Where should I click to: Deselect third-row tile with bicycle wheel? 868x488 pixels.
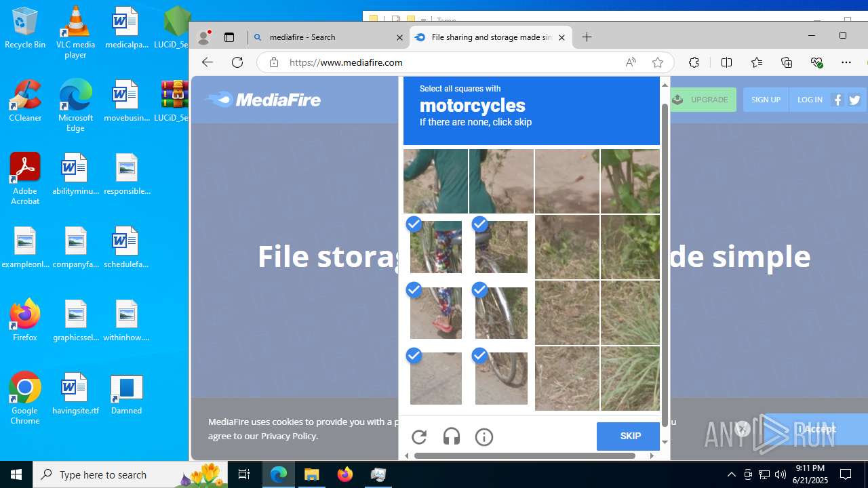click(501, 312)
